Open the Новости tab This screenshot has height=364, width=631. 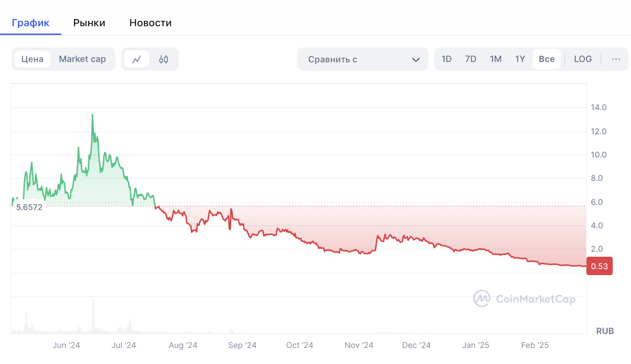150,23
